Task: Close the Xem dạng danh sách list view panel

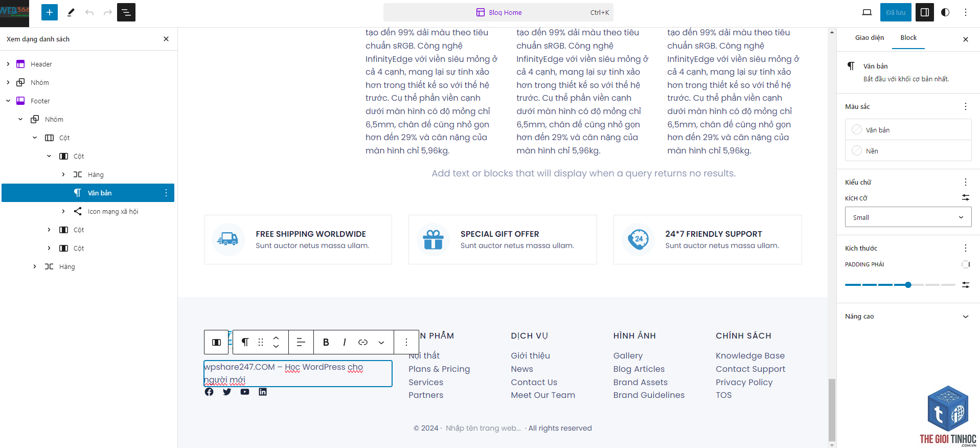Action: [166, 39]
